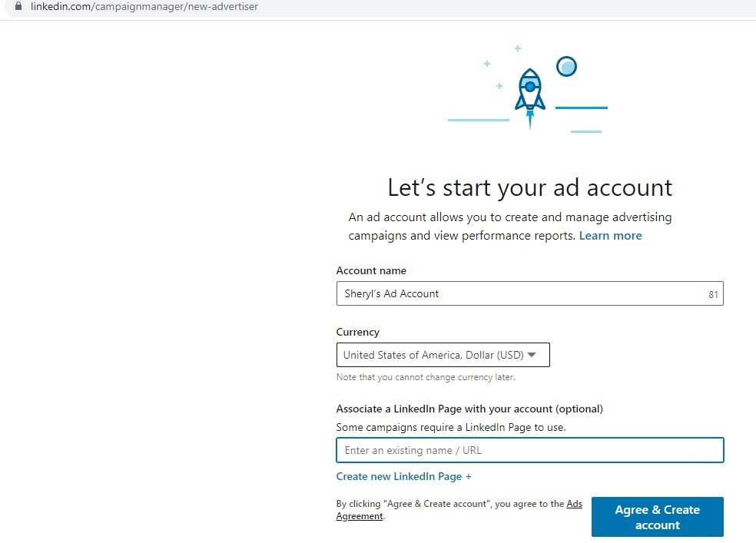The height and width of the screenshot is (543, 756).
Task: Click the "Some campaigns require a LinkedIn Page" text
Action: click(450, 427)
